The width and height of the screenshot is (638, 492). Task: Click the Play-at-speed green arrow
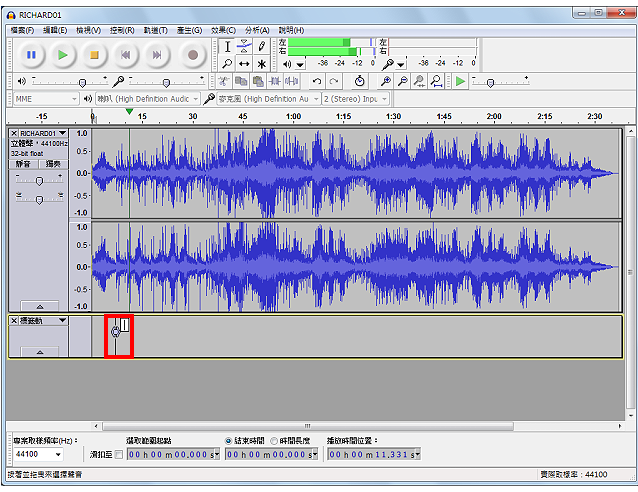[x=460, y=81]
